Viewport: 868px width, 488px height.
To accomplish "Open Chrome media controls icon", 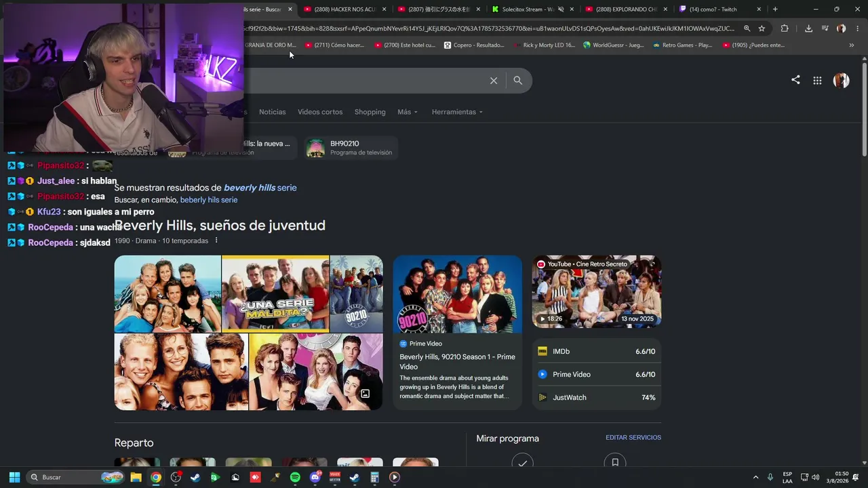I will pyautogui.click(x=825, y=28).
